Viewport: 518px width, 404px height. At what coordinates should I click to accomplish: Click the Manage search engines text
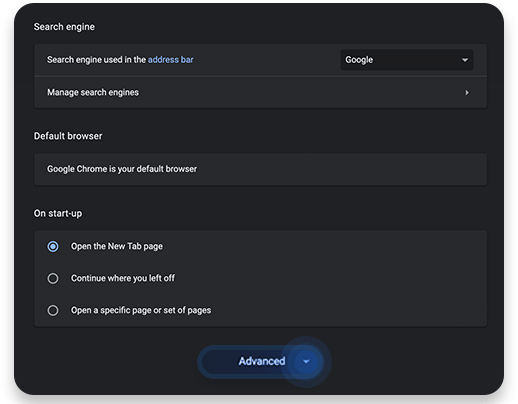pyautogui.click(x=93, y=92)
